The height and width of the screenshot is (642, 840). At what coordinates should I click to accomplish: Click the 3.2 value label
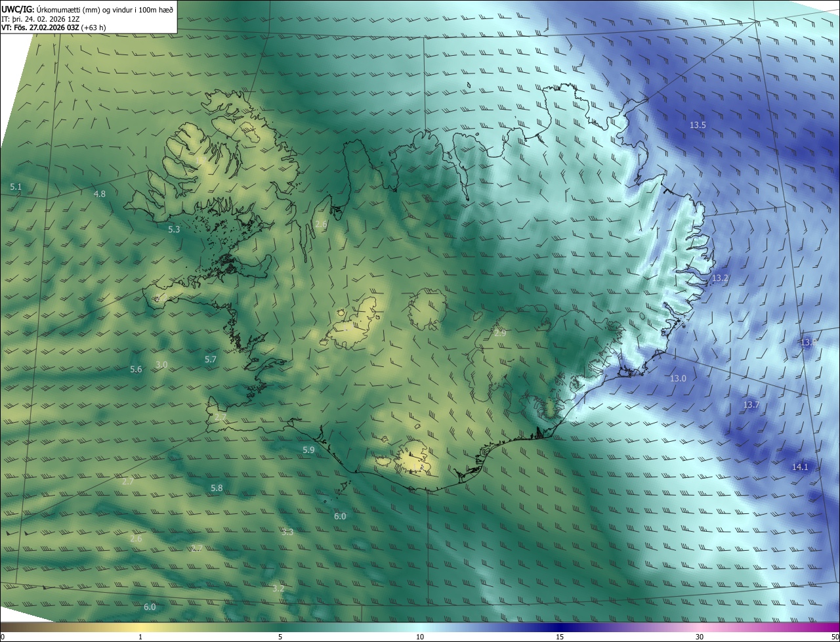click(x=278, y=588)
